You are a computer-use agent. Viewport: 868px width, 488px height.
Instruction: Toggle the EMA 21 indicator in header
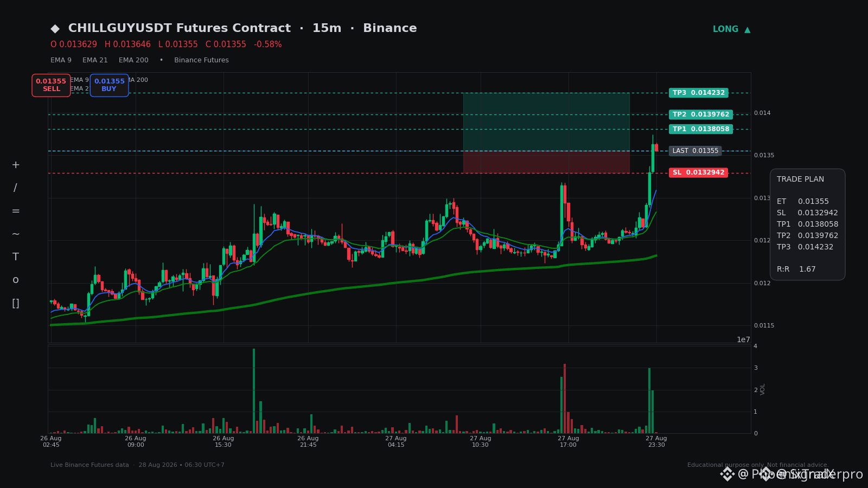pyautogui.click(x=95, y=60)
